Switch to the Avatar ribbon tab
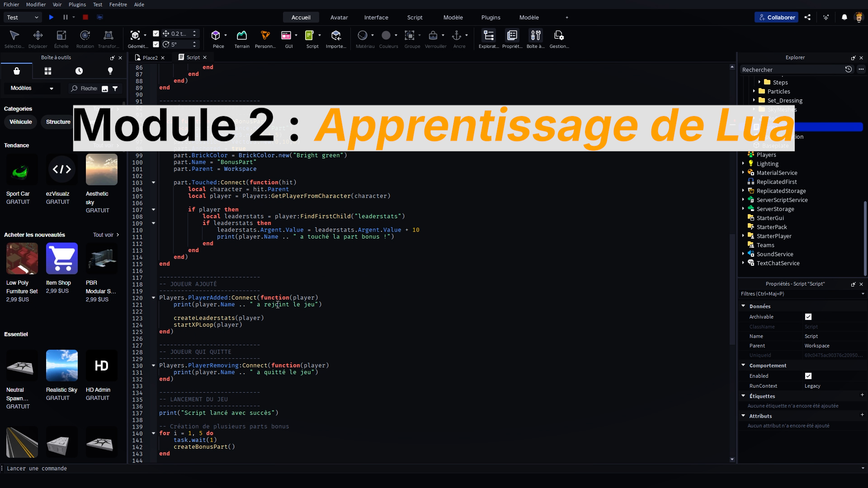This screenshot has height=488, width=868. tap(339, 17)
